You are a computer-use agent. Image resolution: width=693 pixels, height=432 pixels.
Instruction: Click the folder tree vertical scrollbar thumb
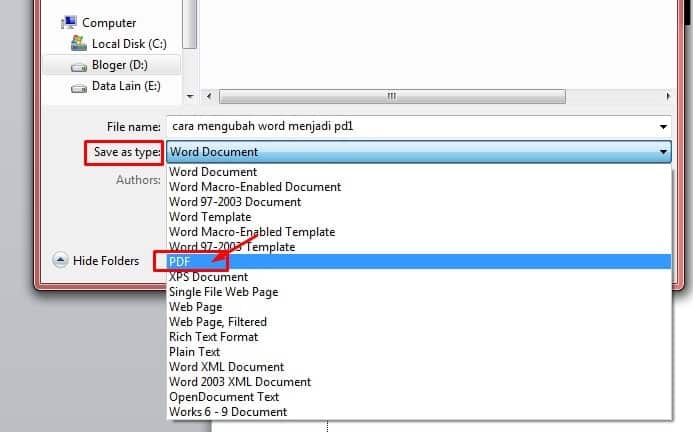pyautogui.click(x=190, y=24)
